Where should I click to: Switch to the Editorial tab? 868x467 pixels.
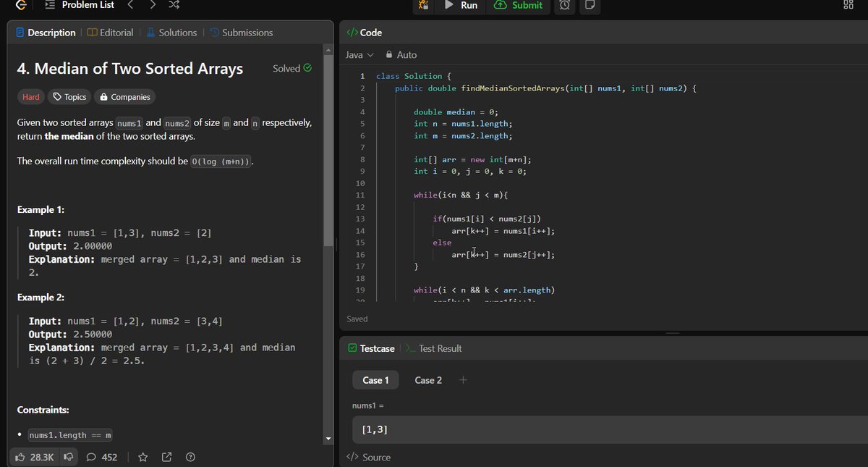click(x=110, y=33)
